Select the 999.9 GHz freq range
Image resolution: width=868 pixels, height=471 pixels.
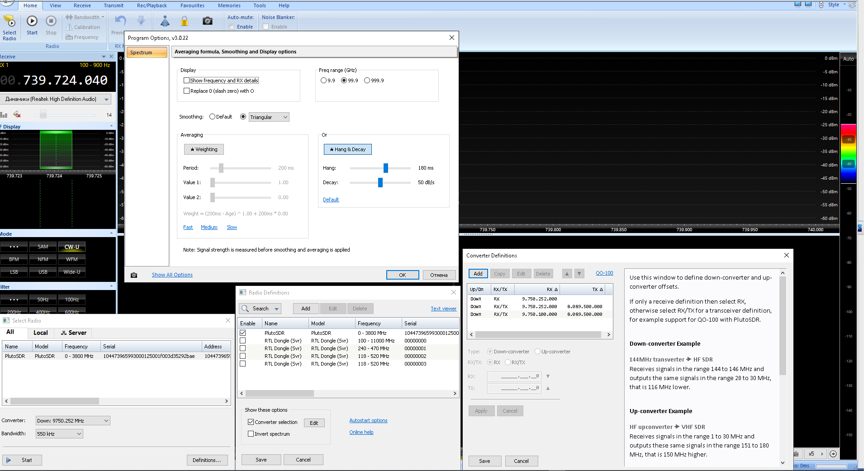(367, 81)
